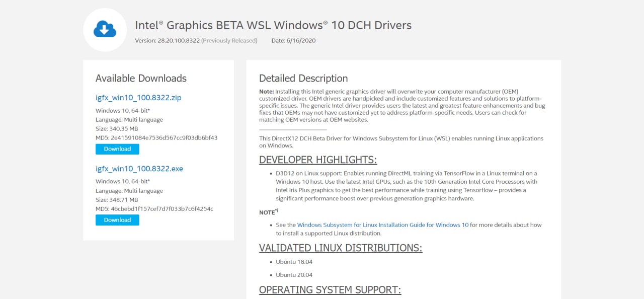Click the date 6/16/2020
644x299 pixels.
tap(301, 41)
